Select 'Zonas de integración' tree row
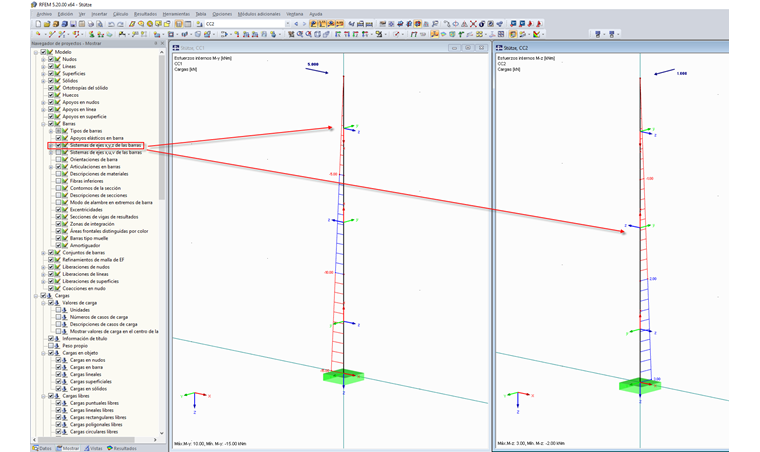 (92, 224)
